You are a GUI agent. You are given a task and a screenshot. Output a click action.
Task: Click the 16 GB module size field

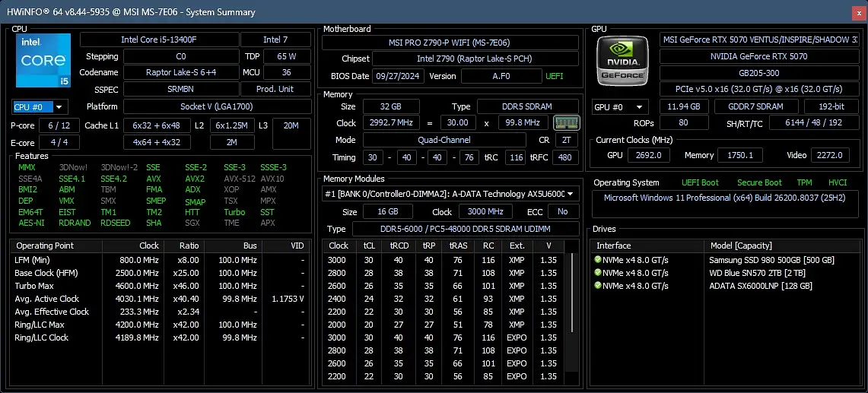coord(387,212)
